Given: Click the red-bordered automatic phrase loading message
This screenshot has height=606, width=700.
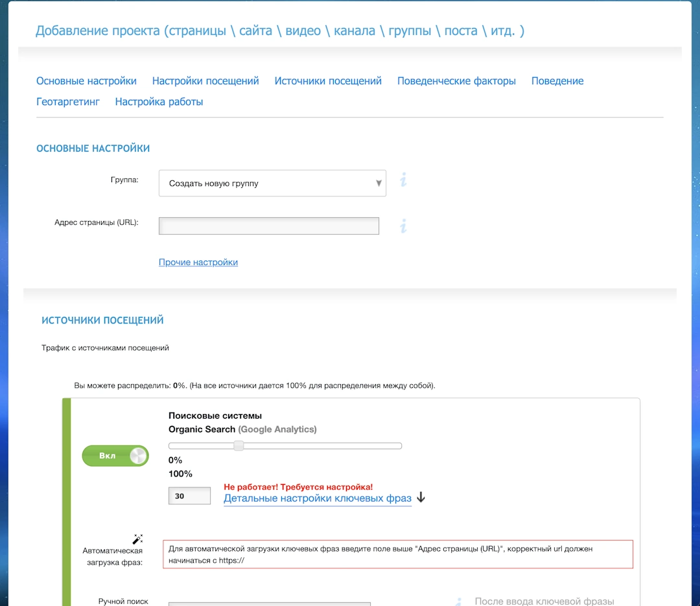Looking at the screenshot, I should 397,554.
